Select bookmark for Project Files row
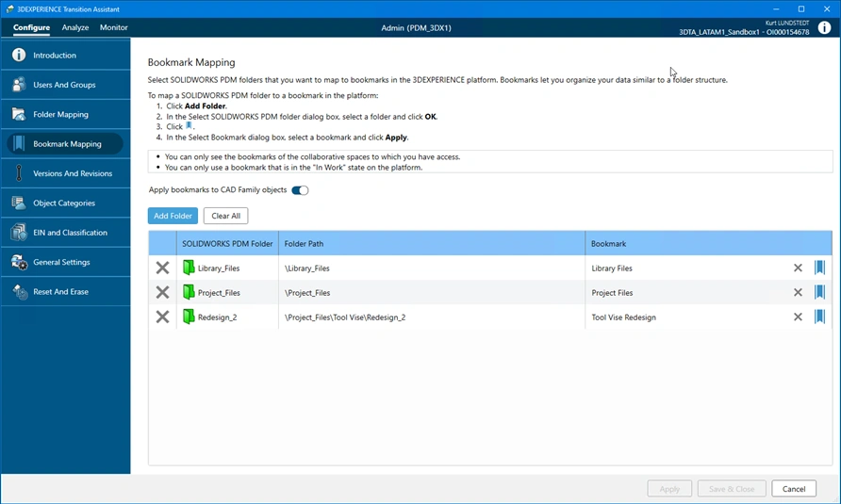The height and width of the screenshot is (504, 841). pos(819,292)
